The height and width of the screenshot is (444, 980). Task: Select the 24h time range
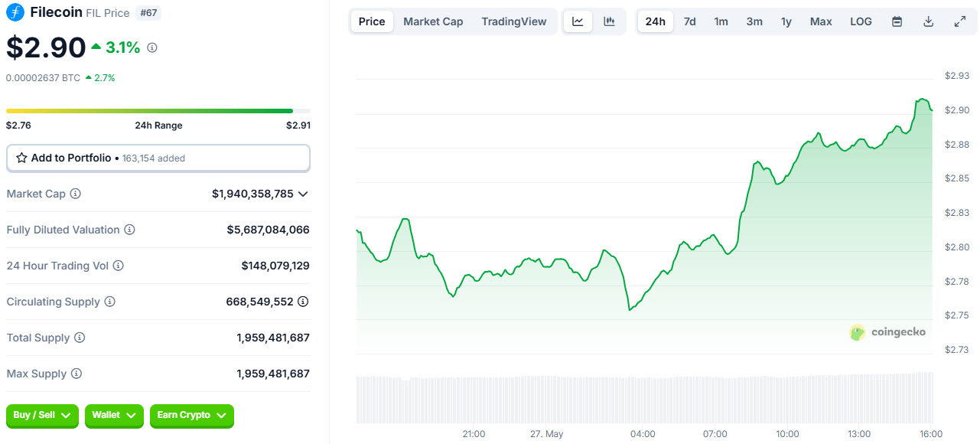(x=655, y=21)
